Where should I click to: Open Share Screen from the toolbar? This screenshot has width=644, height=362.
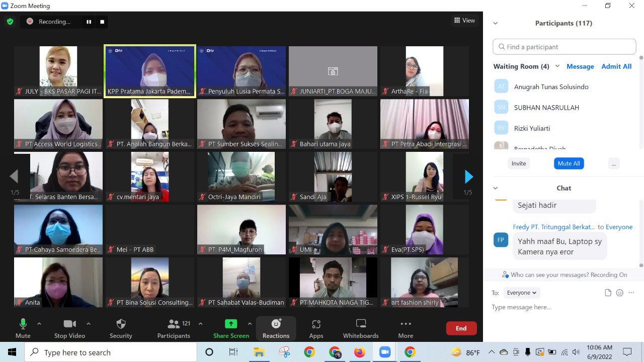click(x=231, y=324)
